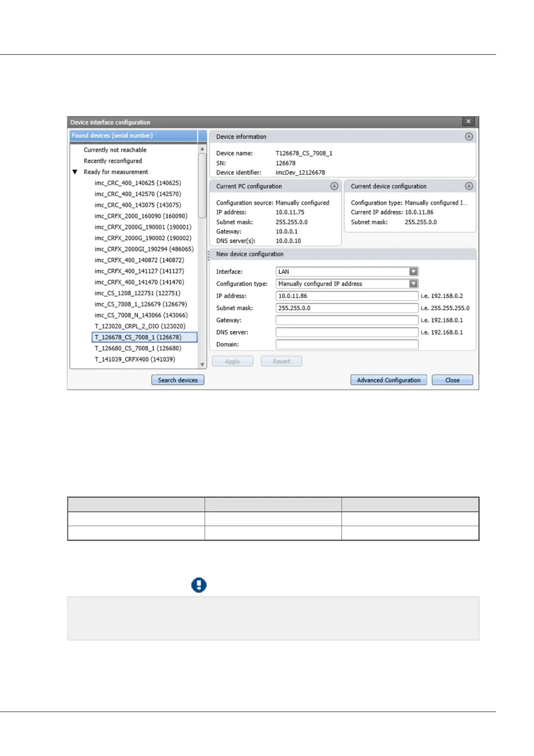The image size is (534, 756).
Task: Click the panel splitter grip handle
Action: pos(208,256)
